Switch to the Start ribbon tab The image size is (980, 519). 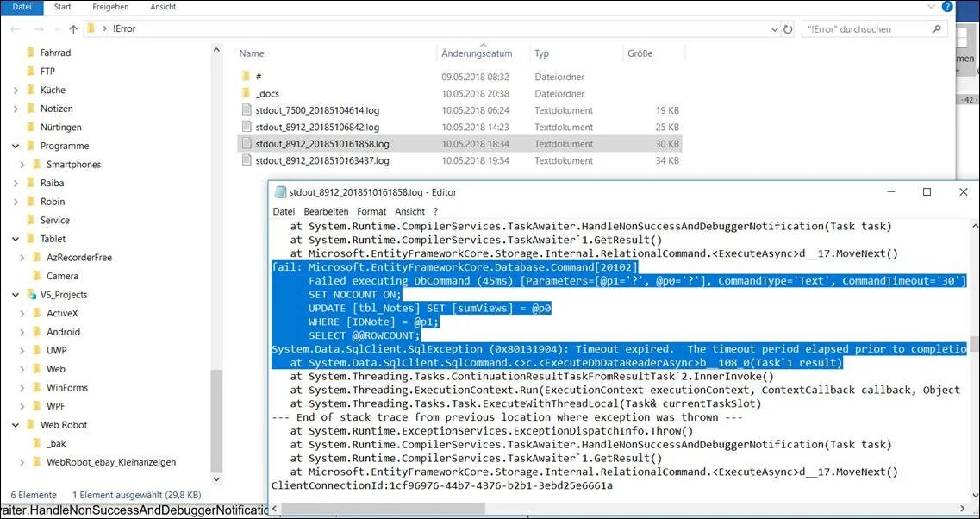(x=63, y=7)
